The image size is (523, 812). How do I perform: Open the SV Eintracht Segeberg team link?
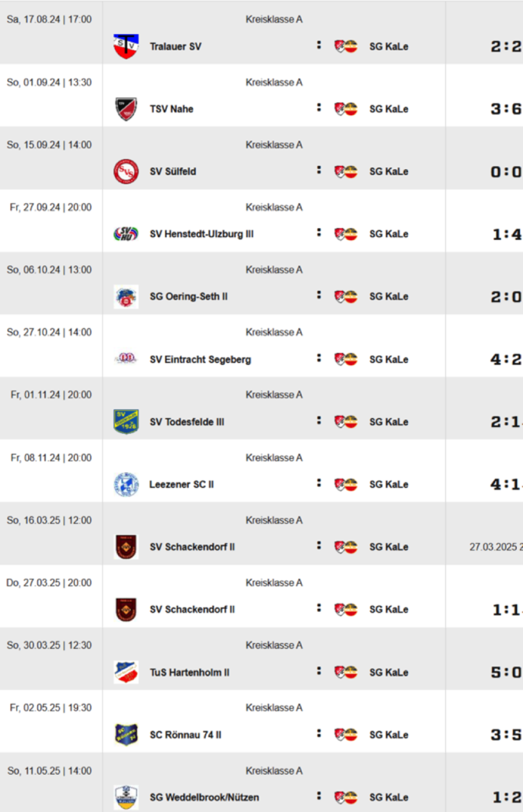(200, 359)
